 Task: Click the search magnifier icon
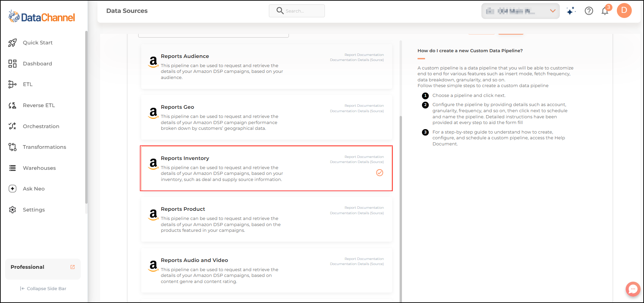[280, 11]
